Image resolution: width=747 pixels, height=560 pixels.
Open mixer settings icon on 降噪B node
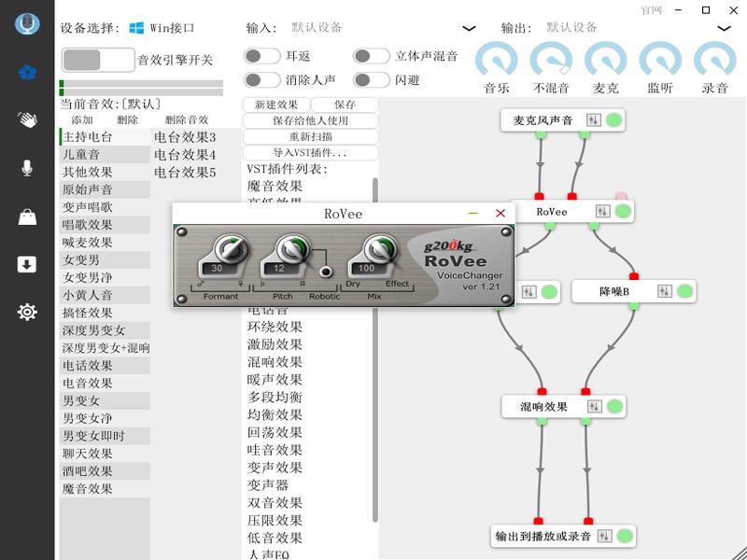(x=665, y=291)
